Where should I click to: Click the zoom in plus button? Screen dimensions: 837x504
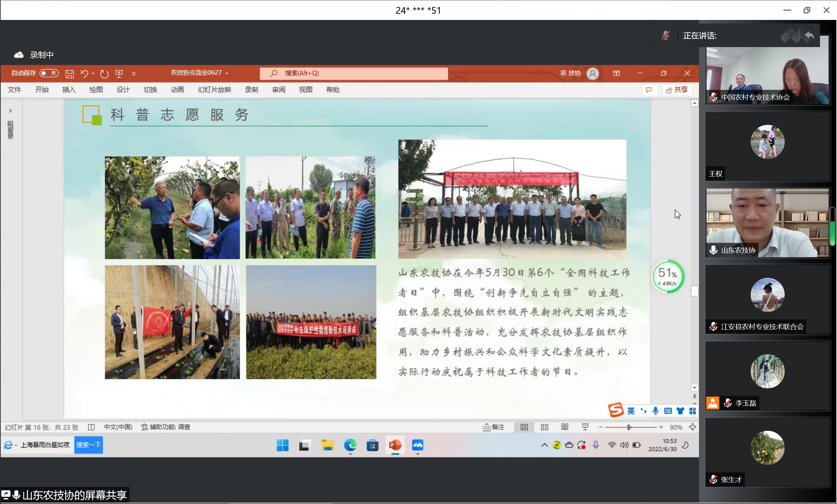point(661,427)
